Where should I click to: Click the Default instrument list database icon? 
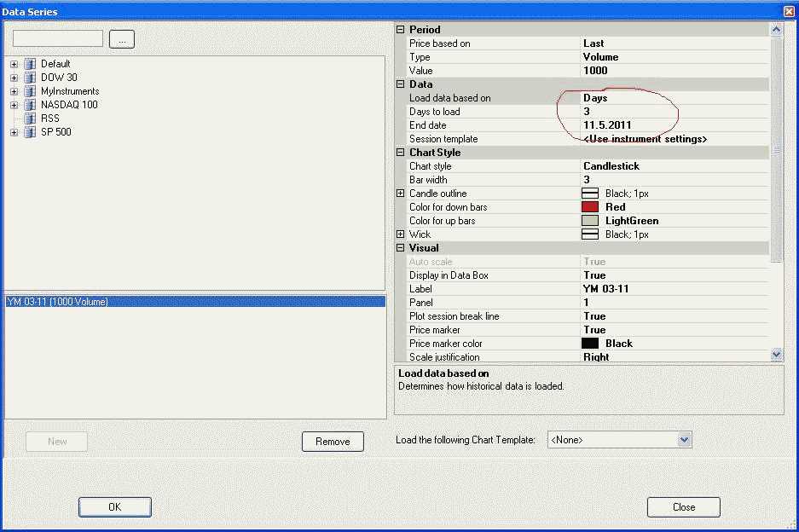30,64
